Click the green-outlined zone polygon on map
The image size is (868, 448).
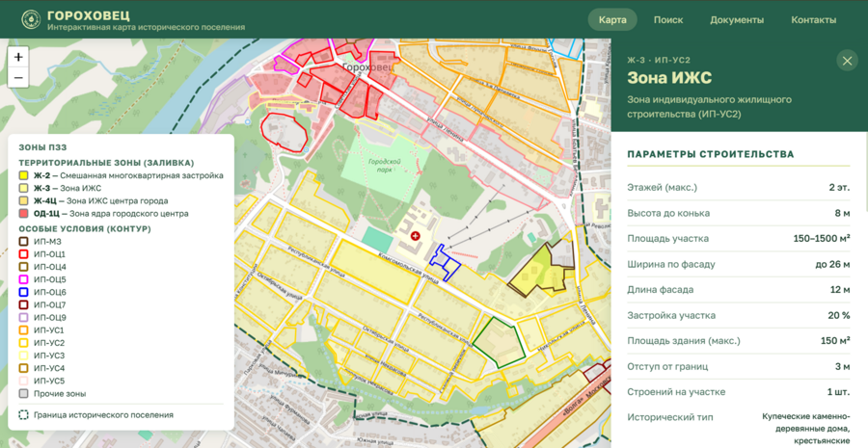(497, 342)
